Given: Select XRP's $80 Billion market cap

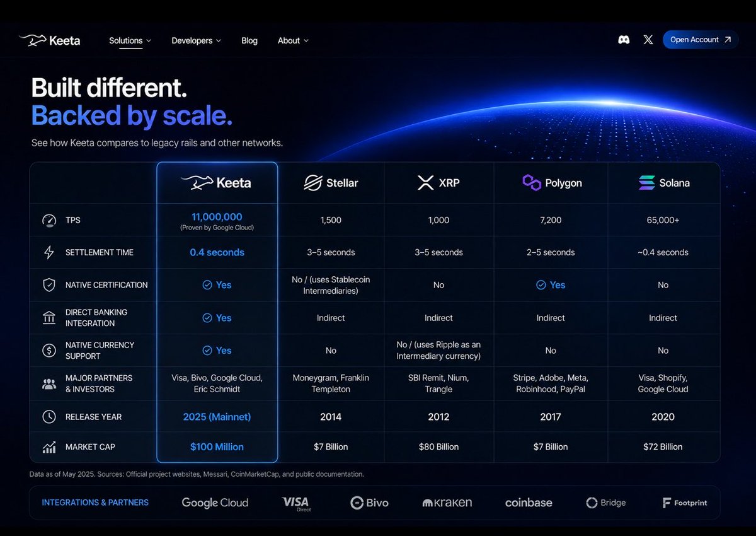Looking at the screenshot, I should [438, 447].
